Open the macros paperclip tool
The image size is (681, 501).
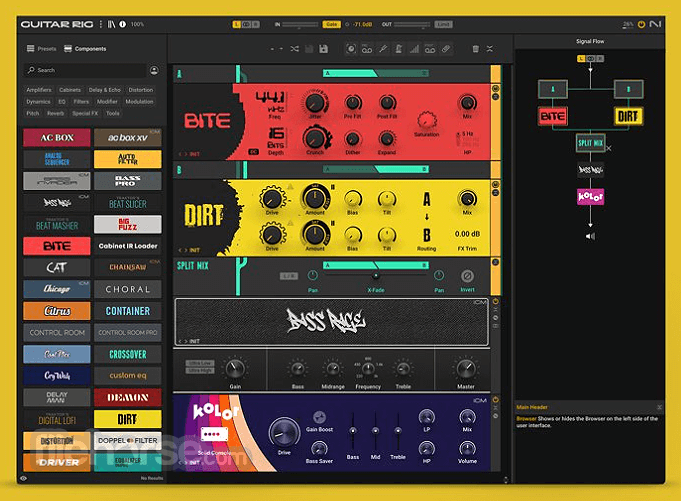[446, 49]
